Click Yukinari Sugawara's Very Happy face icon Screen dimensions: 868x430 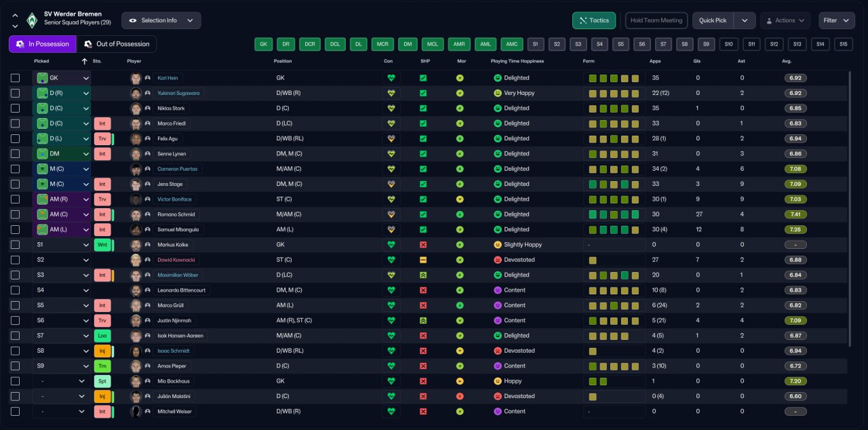point(498,93)
